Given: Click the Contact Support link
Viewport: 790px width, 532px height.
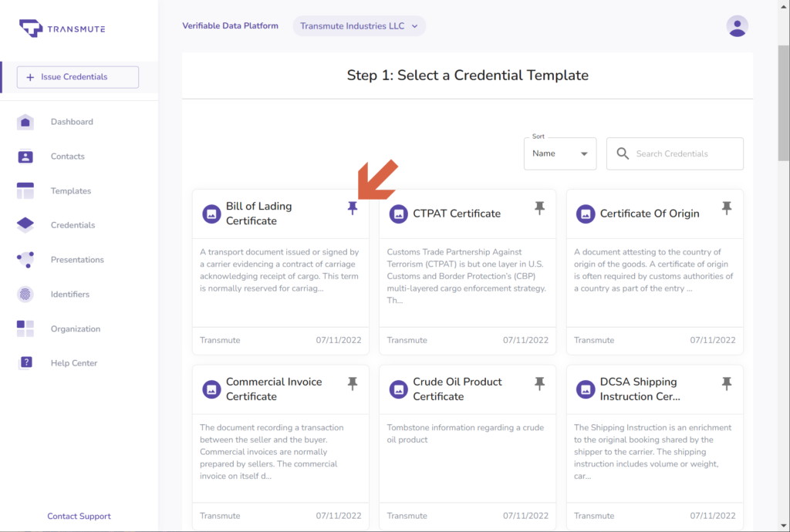Looking at the screenshot, I should click(x=79, y=516).
